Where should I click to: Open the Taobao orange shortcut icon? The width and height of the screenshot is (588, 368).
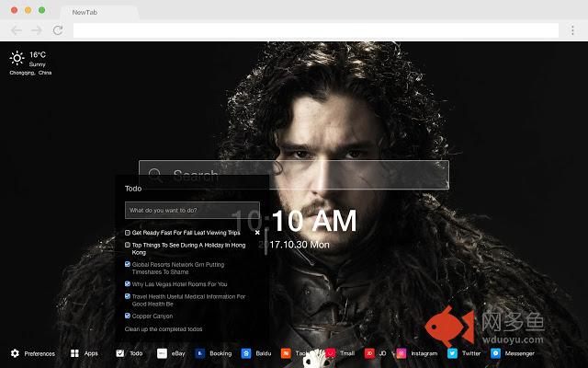pos(286,353)
